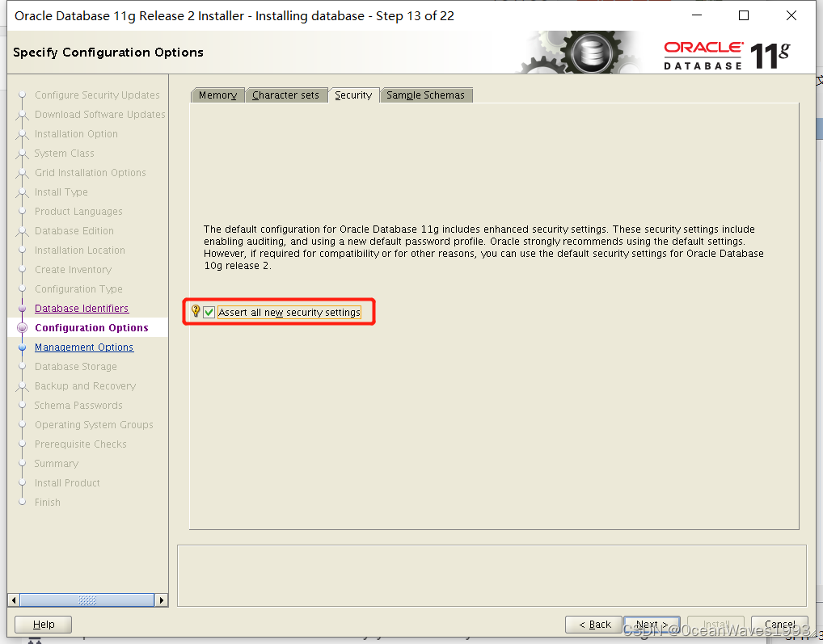Open the Sample Schemas tab
This screenshot has height=644, width=823.
tap(426, 95)
